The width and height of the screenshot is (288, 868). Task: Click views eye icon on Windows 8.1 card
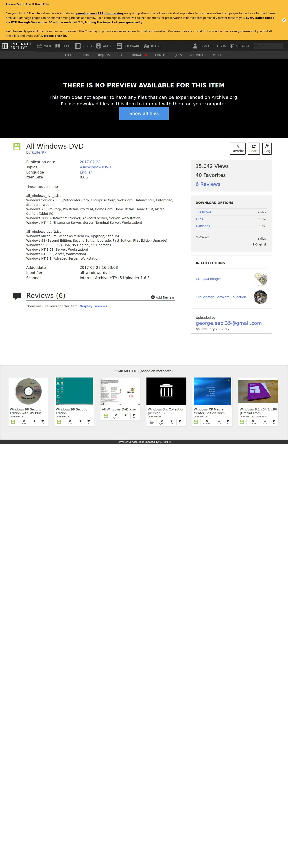253,421
